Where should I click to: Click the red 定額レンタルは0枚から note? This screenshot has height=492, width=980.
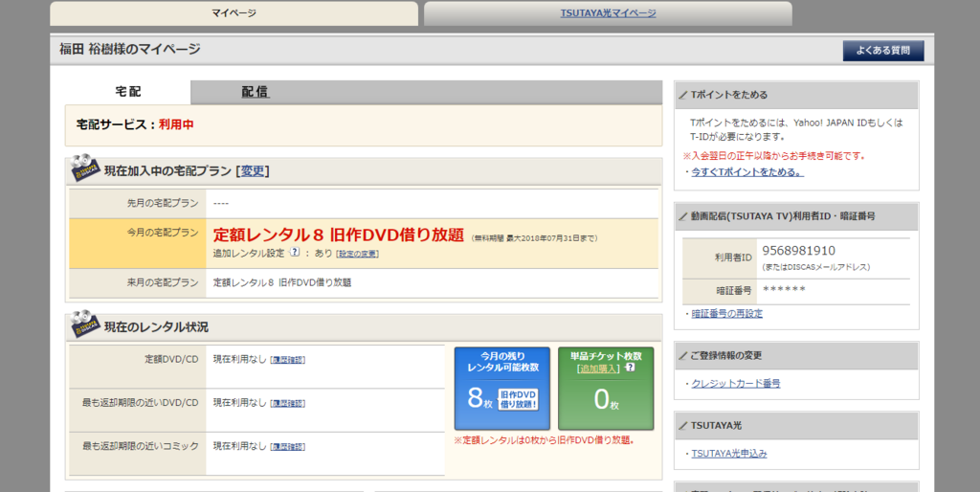(544, 440)
